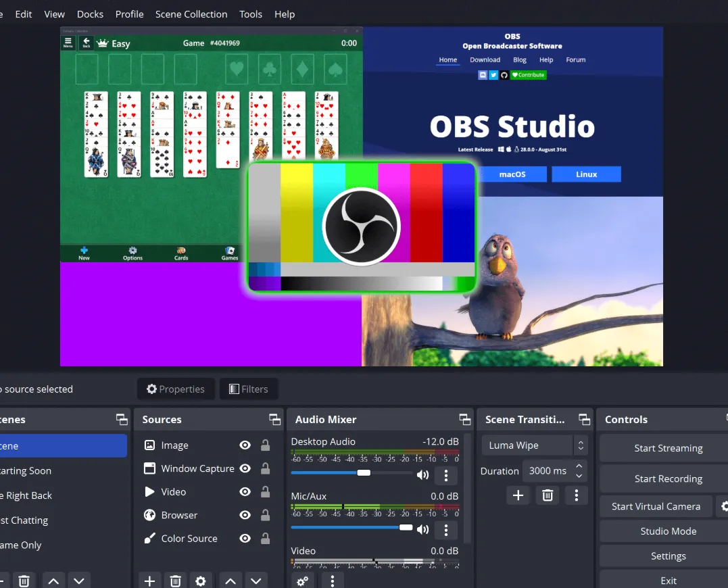The width and height of the screenshot is (728, 588).
Task: Click the Color Source paintbrush icon
Action: point(149,538)
